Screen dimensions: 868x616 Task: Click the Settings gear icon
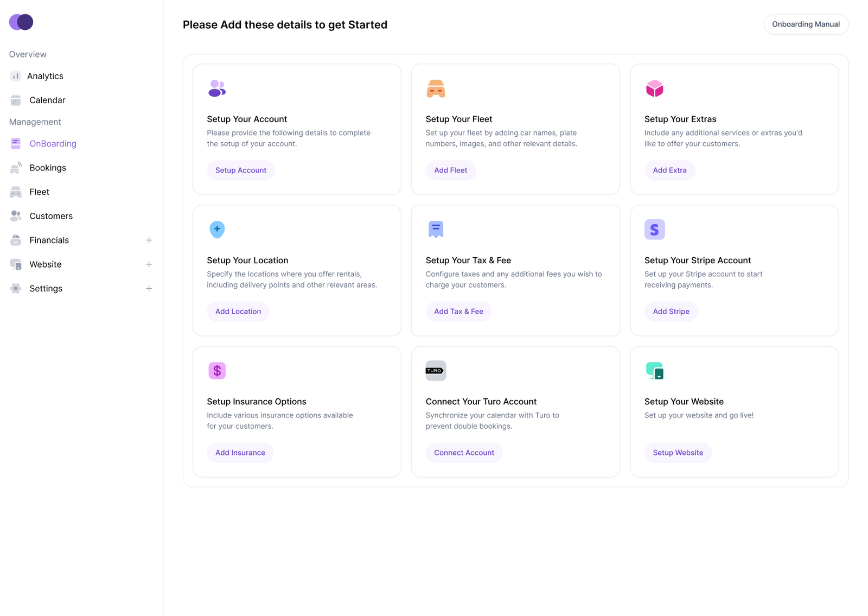pos(16,288)
